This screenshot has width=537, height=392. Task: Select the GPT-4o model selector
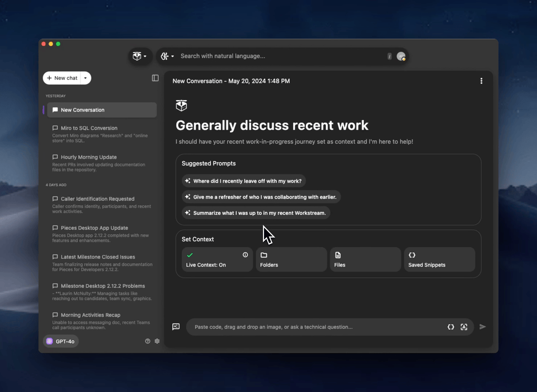[60, 341]
